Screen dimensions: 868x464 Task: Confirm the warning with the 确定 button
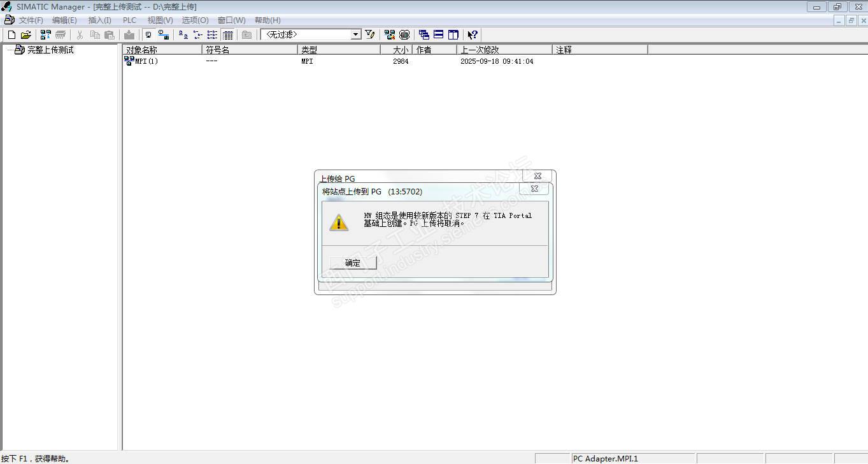pyautogui.click(x=353, y=263)
